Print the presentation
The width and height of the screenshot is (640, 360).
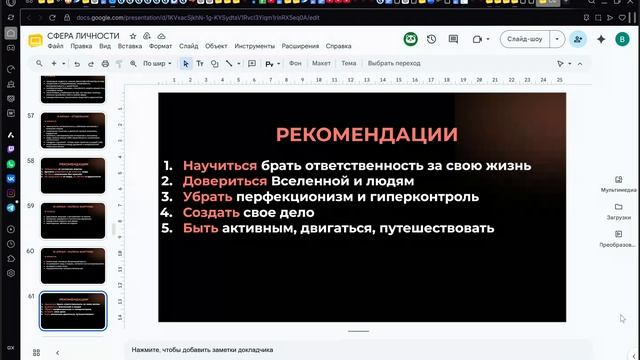pos(105,64)
